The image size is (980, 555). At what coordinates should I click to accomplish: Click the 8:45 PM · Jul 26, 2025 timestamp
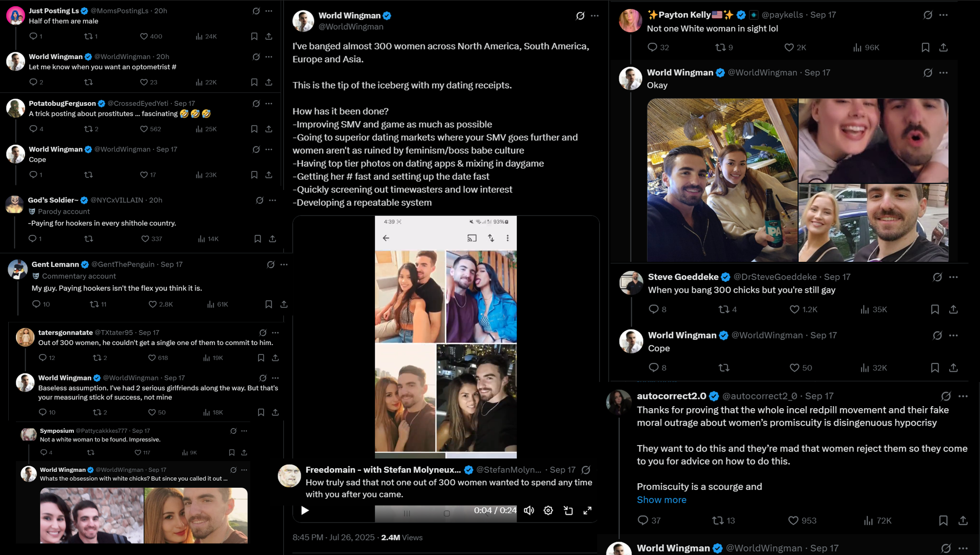coord(334,538)
